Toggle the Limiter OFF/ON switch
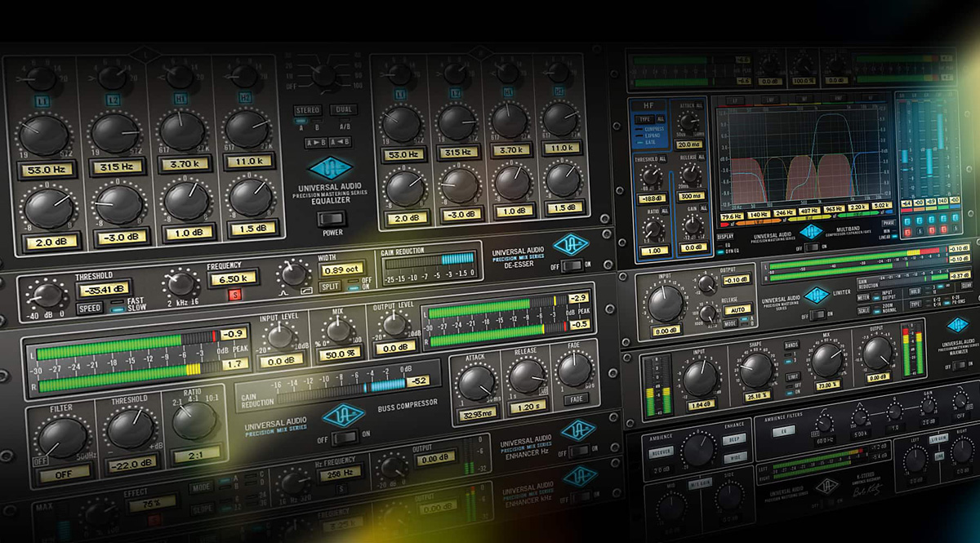Viewport: 980px width, 543px height. click(x=816, y=314)
